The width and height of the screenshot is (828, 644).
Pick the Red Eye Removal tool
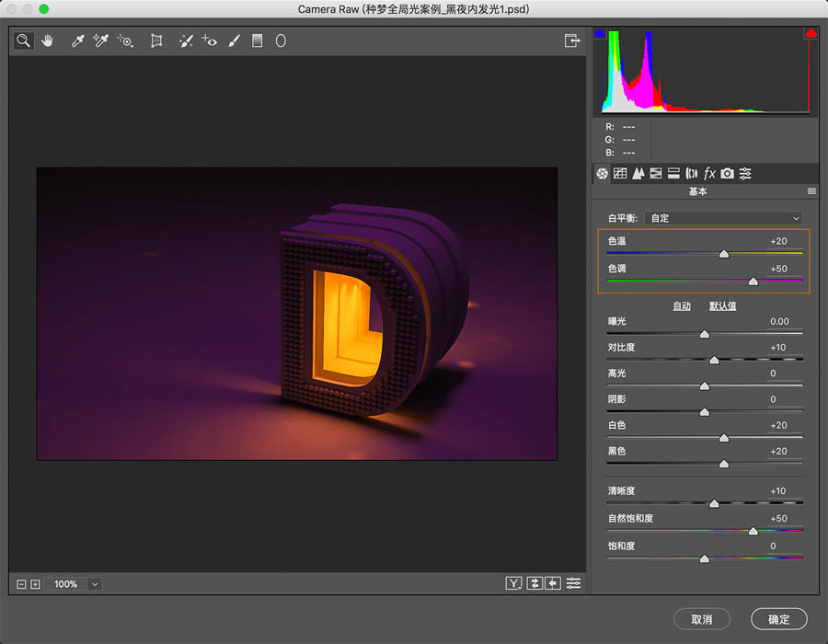coord(209,40)
